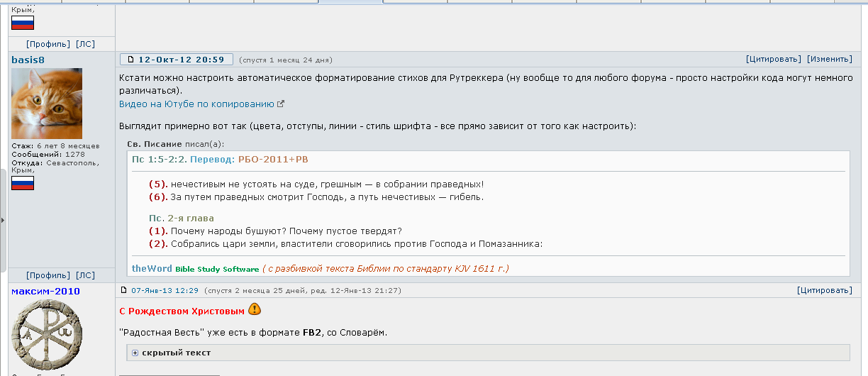This screenshot has width=868, height=376.
Task: Click the external link icon after Видео на Ютубе
Action: [281, 104]
